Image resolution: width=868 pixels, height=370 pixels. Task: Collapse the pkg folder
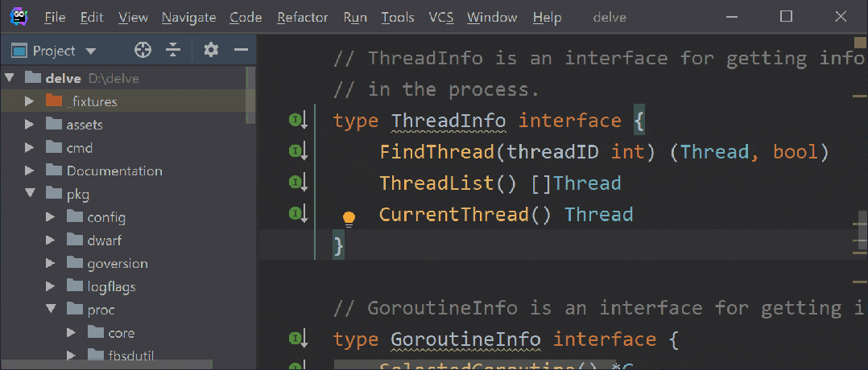click(x=30, y=194)
